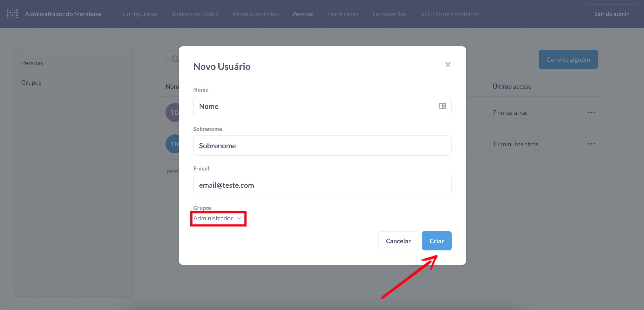Image resolution: width=644 pixels, height=310 pixels.
Task: Expand the Administrador groups dropdown
Action: pyautogui.click(x=213, y=218)
